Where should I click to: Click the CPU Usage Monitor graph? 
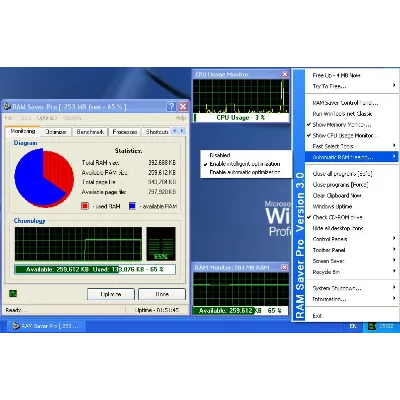click(x=241, y=96)
